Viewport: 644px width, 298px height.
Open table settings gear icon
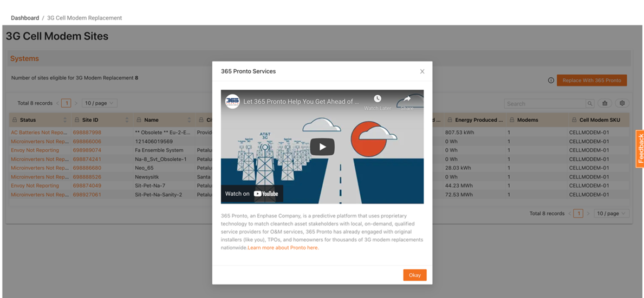coord(622,103)
